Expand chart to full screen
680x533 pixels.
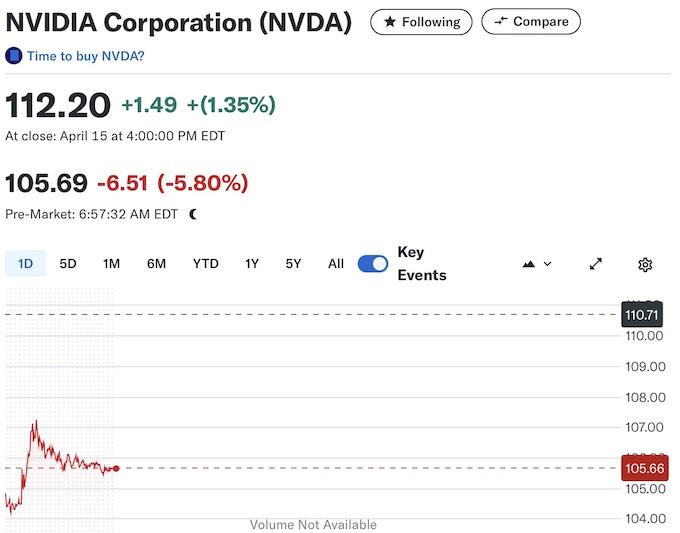[596, 264]
